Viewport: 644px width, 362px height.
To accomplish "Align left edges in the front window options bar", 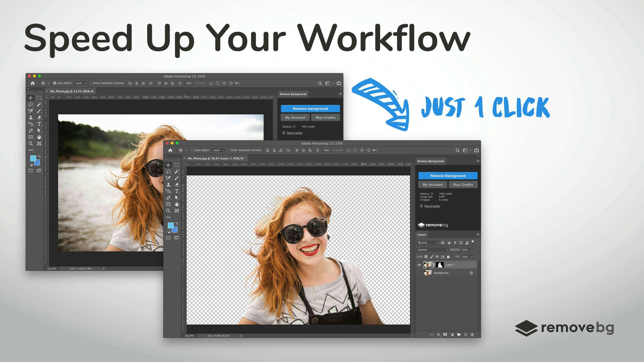I will (x=268, y=150).
